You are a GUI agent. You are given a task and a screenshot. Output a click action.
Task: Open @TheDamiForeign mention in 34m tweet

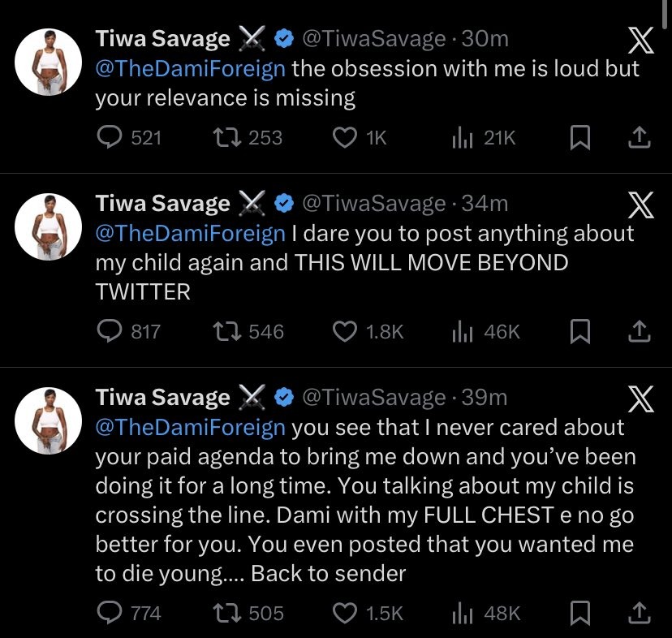pos(190,234)
